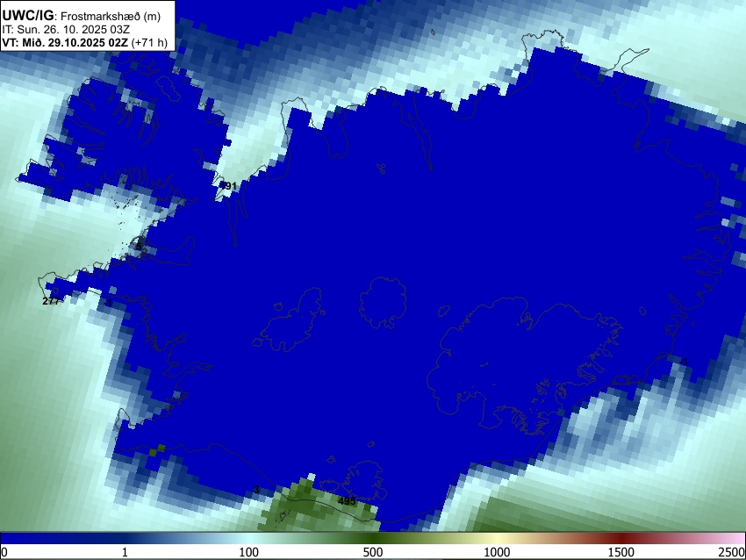Click the 2500 label on the color scale
The width and height of the screenshot is (746, 560).
pyautogui.click(x=732, y=552)
